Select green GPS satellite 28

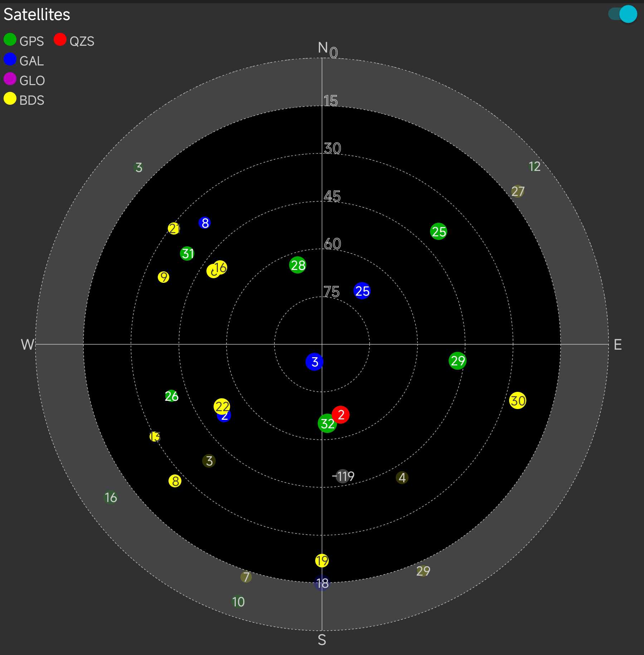(x=298, y=265)
